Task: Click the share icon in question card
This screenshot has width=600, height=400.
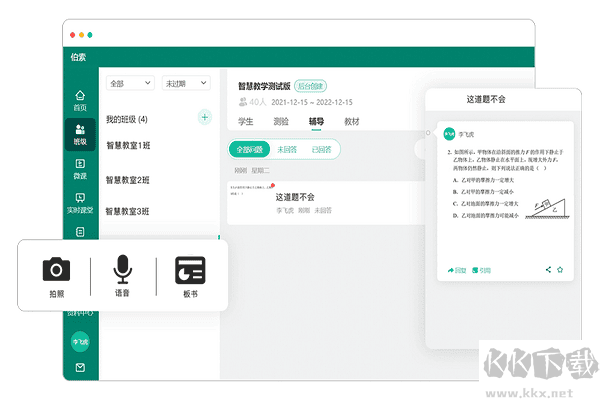Action: 548,269
